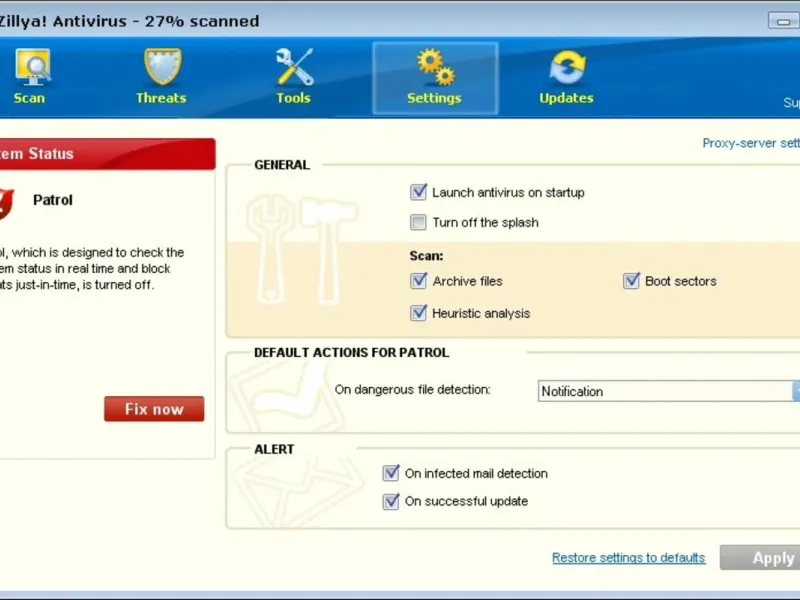Switch to the Threats tab label
Screen dimensions: 800x600
coord(161,98)
